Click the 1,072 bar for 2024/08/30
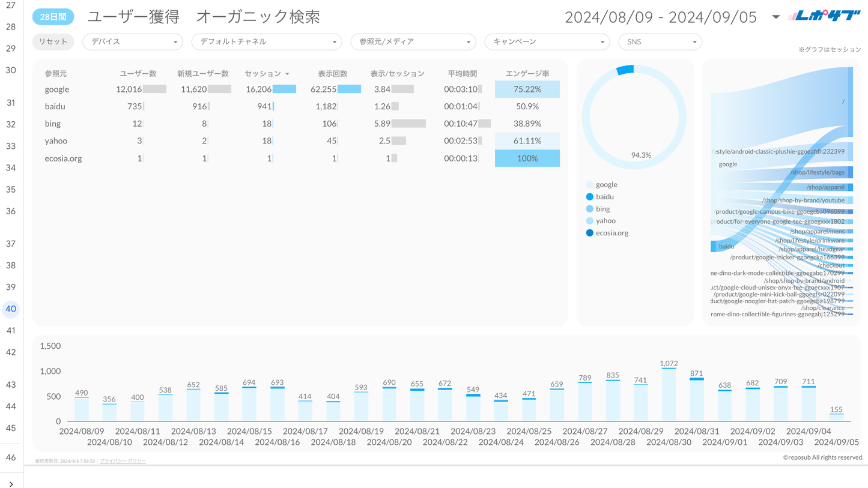The width and height of the screenshot is (868, 488). pyautogui.click(x=669, y=394)
